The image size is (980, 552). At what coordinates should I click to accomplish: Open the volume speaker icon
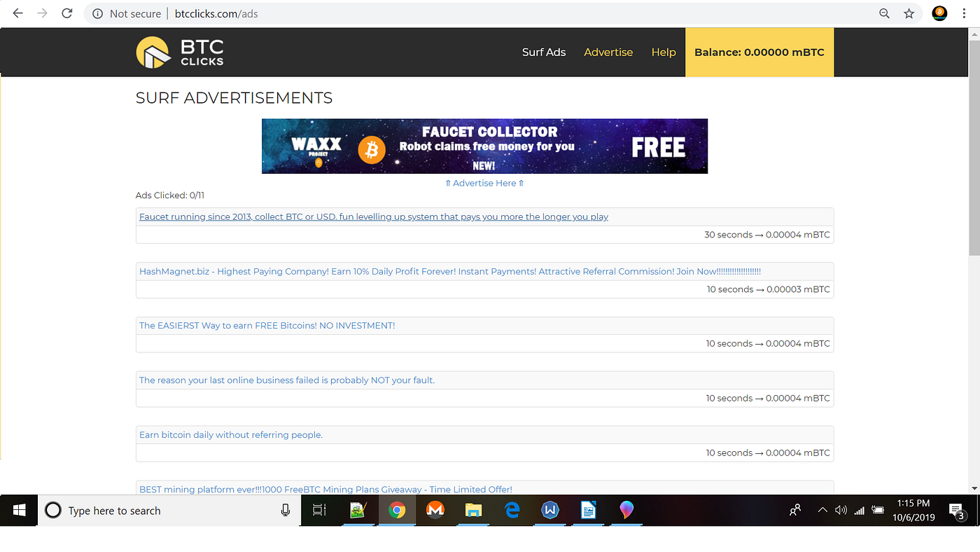coord(841,511)
